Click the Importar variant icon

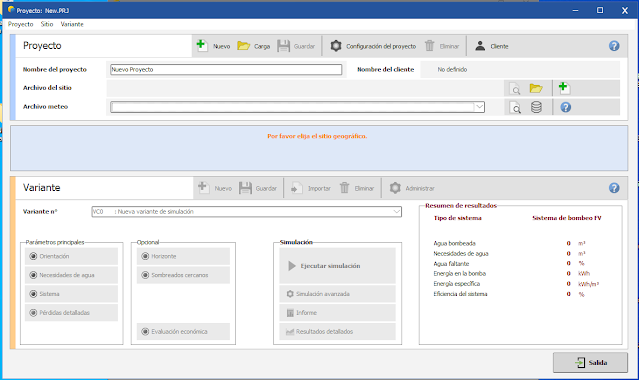coord(296,188)
